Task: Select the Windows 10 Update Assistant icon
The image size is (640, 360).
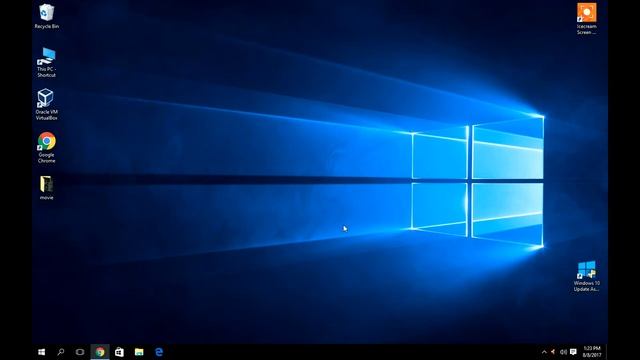Action: click(587, 276)
